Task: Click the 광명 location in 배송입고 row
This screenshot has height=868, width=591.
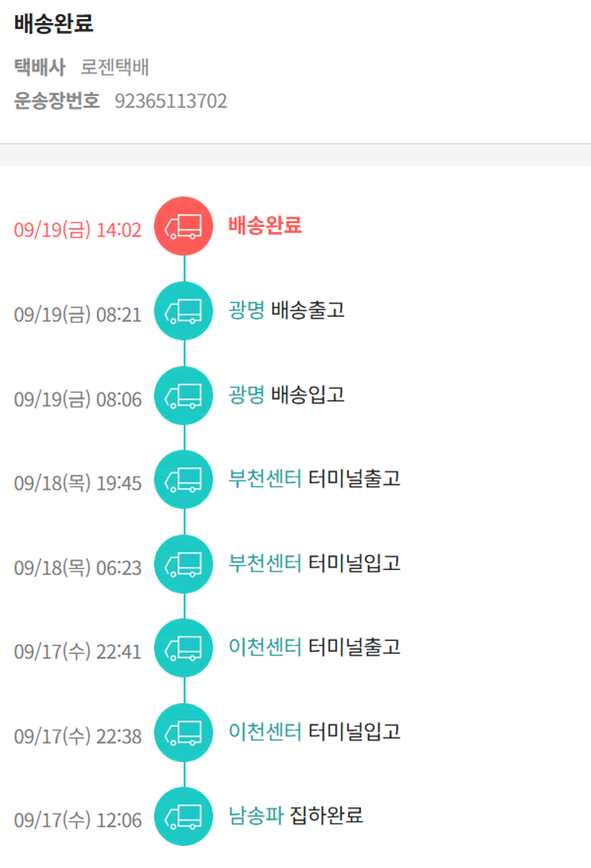Action: pos(247,394)
